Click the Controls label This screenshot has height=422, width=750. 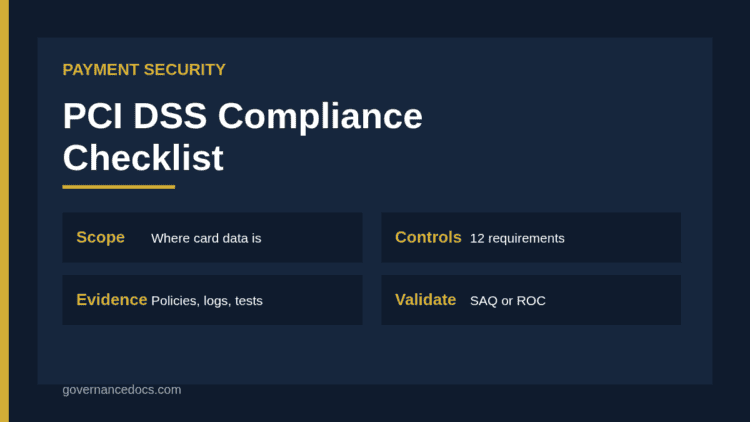[428, 237]
